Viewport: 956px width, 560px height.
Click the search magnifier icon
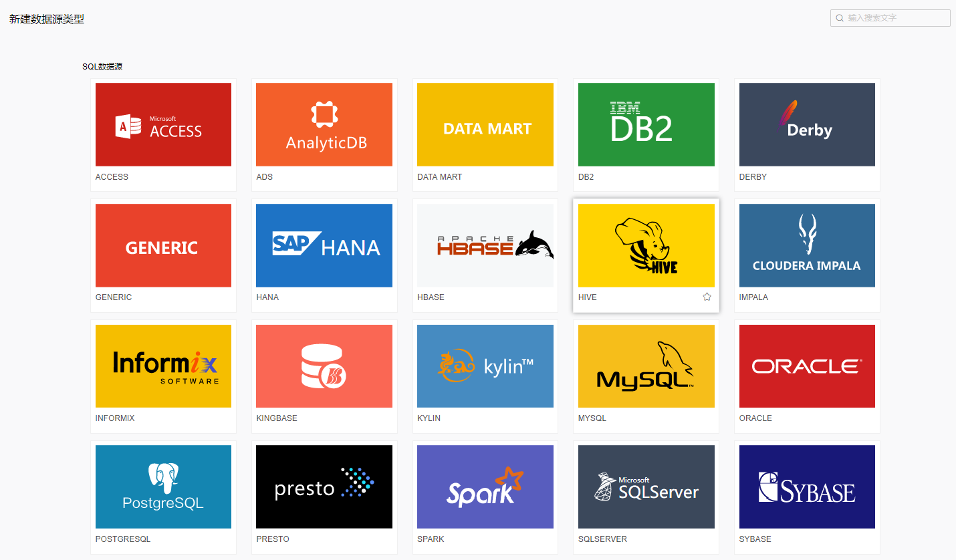(840, 18)
